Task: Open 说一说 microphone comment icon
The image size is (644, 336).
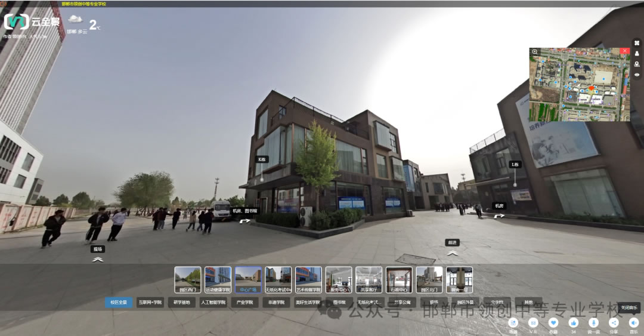Action: [593, 323]
